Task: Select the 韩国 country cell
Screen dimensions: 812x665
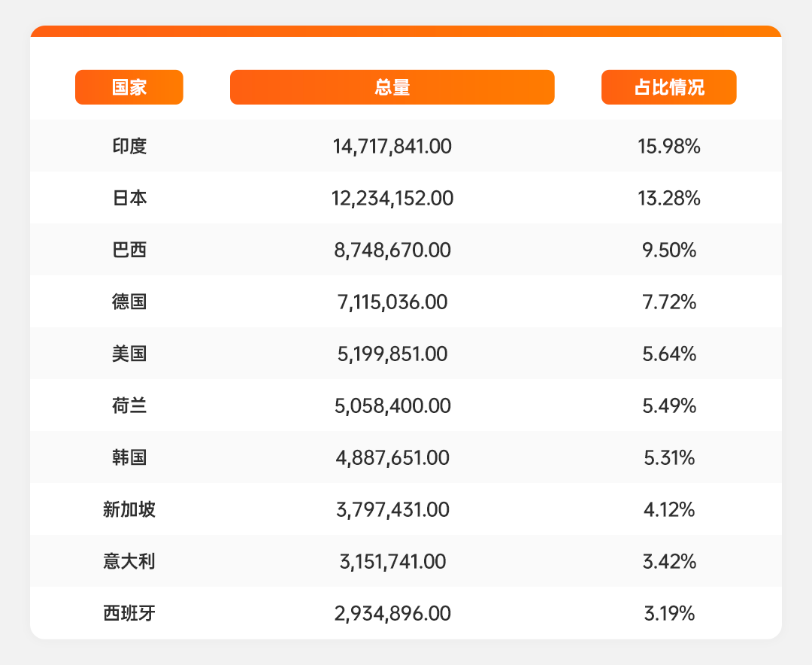Action: pyautogui.click(x=129, y=457)
